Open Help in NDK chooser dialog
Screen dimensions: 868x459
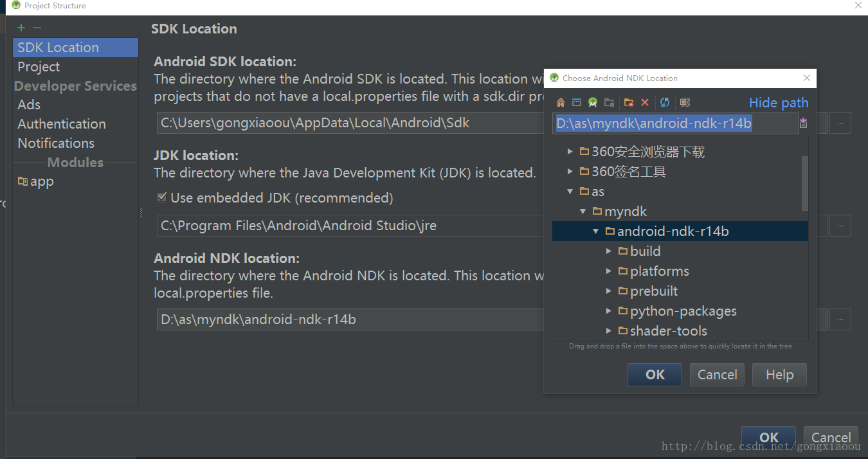tap(779, 375)
